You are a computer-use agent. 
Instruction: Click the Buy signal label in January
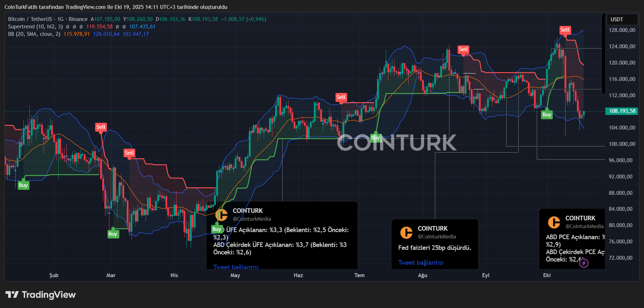tap(23, 185)
